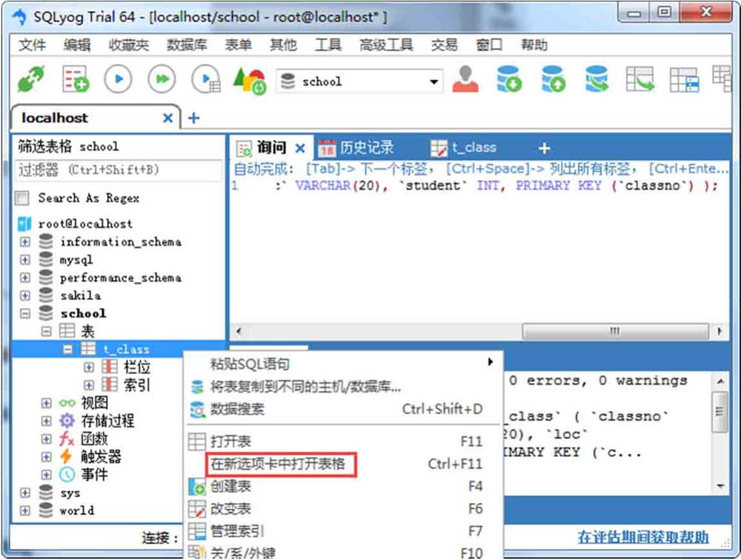
Task: Click the world database icon
Action: (x=46, y=510)
